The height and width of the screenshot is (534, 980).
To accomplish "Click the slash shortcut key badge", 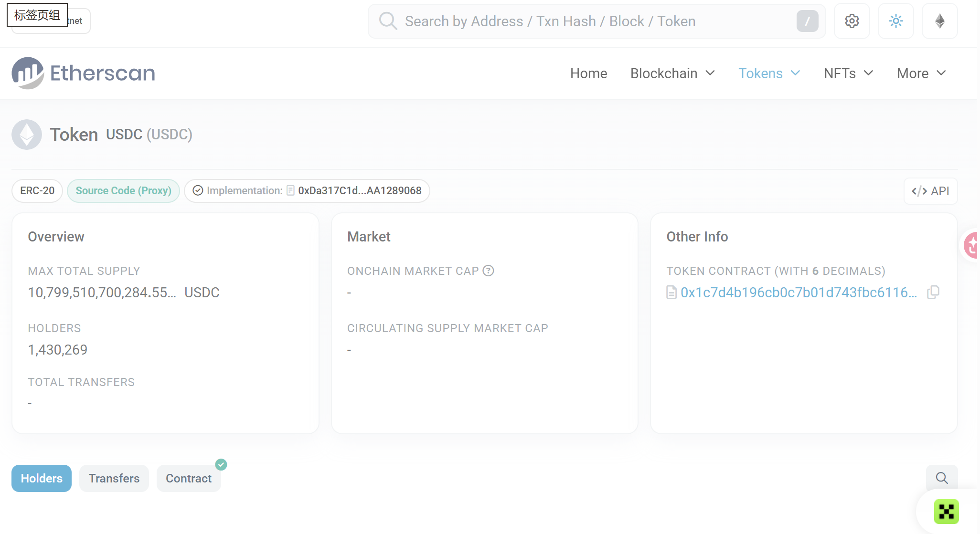I will pyautogui.click(x=807, y=21).
